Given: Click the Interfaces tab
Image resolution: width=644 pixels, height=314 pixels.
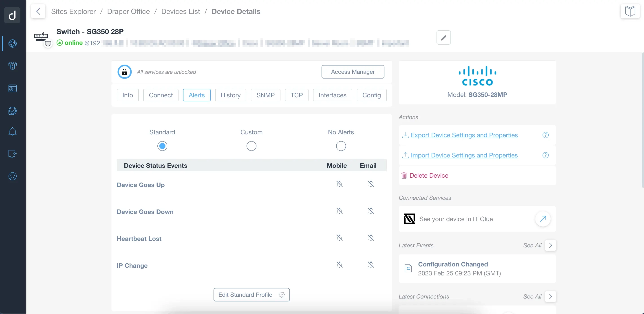Looking at the screenshot, I should [332, 95].
